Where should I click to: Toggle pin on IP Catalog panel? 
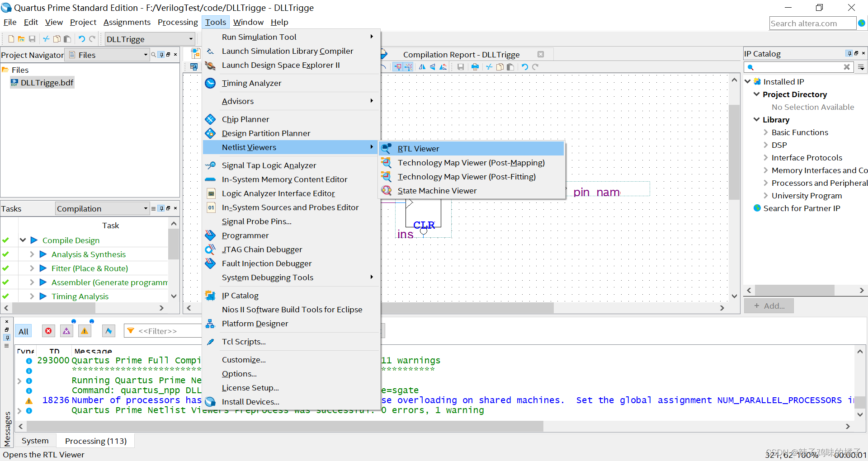[x=849, y=53]
